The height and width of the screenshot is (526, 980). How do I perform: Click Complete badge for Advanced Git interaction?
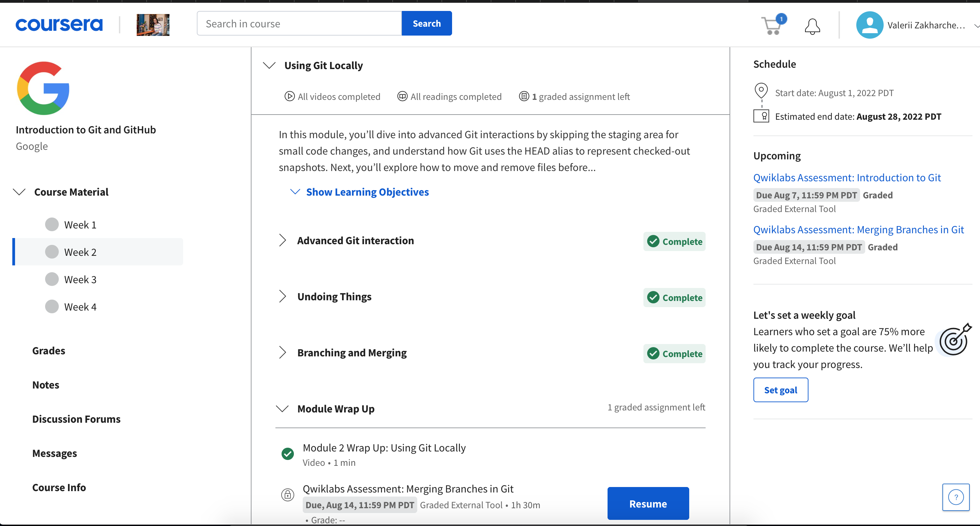674,241
